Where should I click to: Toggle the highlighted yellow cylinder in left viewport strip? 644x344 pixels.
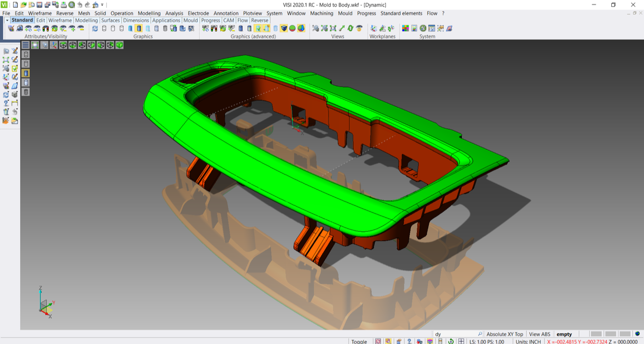(26, 73)
